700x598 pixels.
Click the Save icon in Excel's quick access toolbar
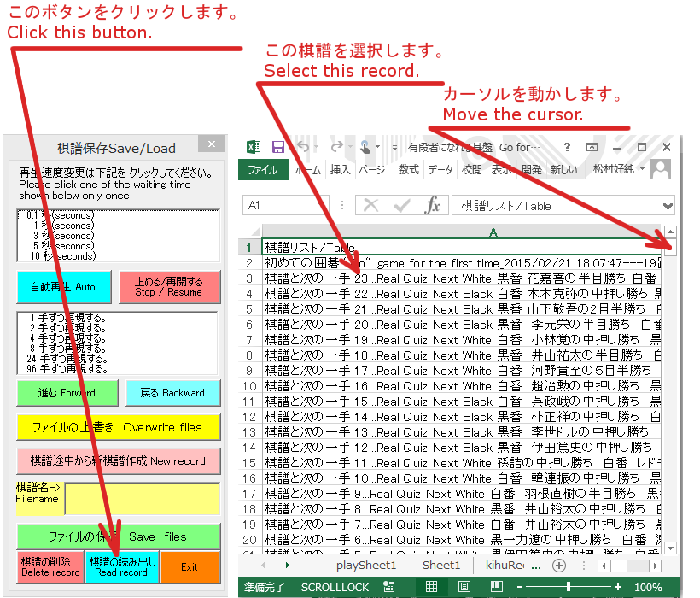pyautogui.click(x=278, y=147)
